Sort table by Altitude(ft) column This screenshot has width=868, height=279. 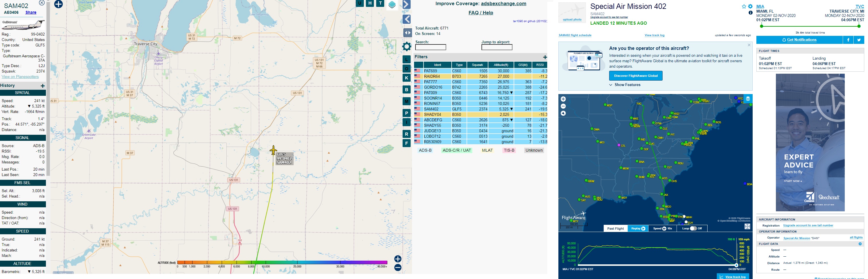point(501,65)
